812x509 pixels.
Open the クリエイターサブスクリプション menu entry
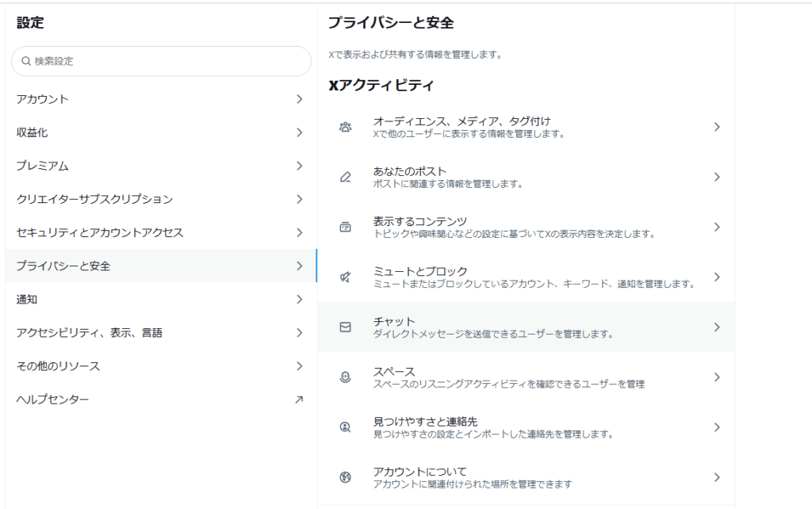coord(94,199)
